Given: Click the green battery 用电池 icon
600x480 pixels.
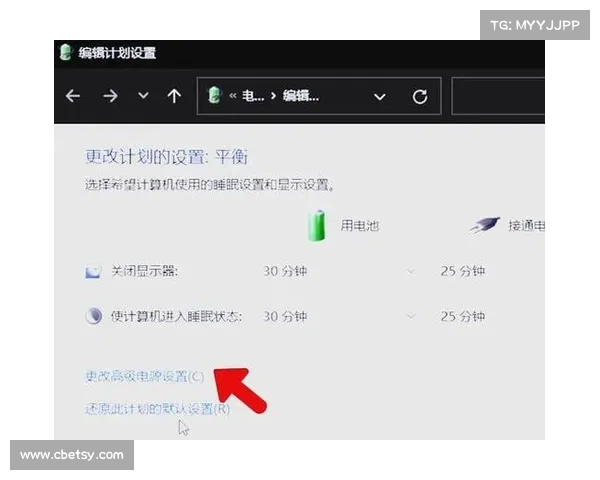Looking at the screenshot, I should click(317, 225).
